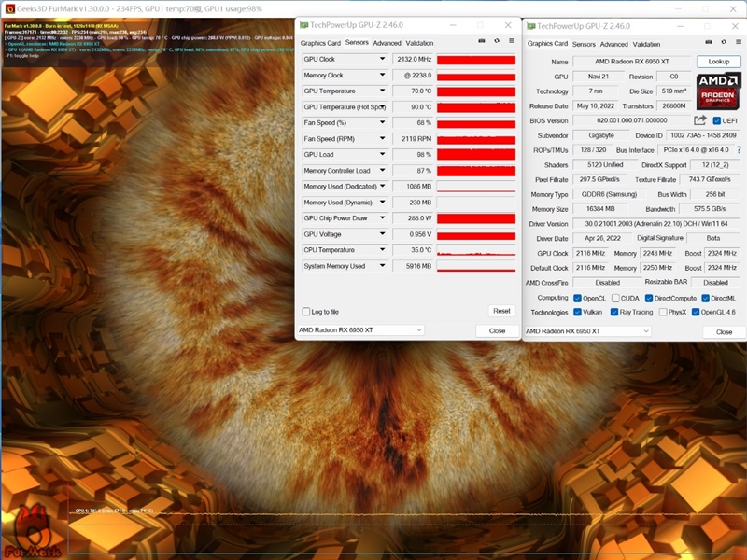The height and width of the screenshot is (560, 747).
Task: Toggle the DirectCompute checkbox
Action: pos(649,298)
